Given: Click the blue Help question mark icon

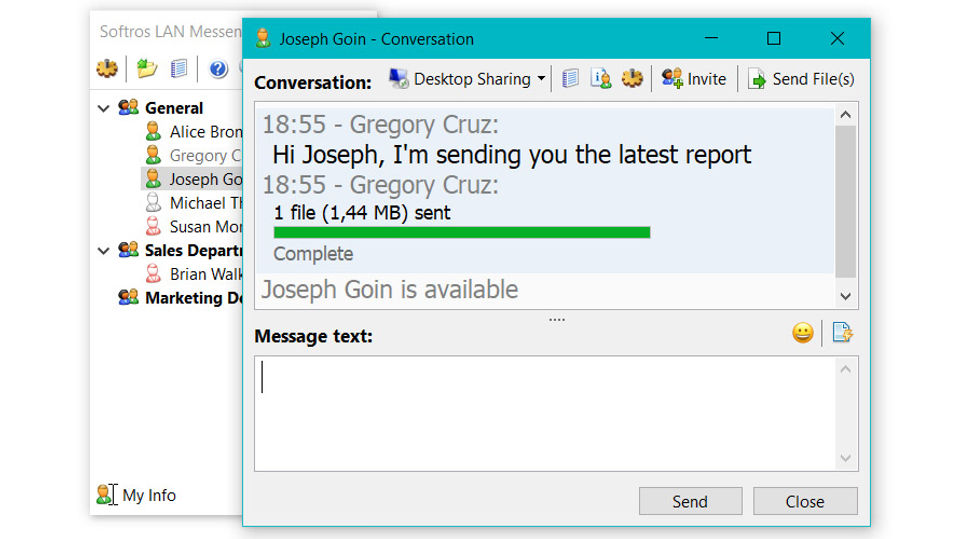Looking at the screenshot, I should pos(218,69).
